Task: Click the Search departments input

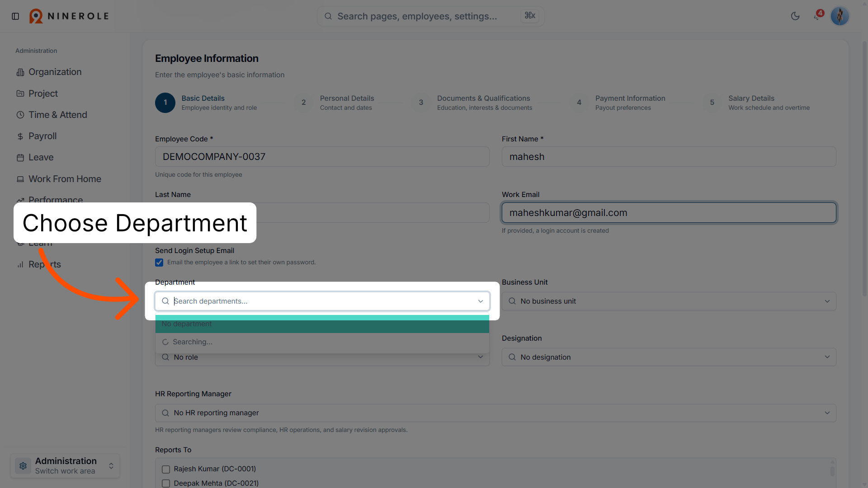Action: (x=322, y=301)
